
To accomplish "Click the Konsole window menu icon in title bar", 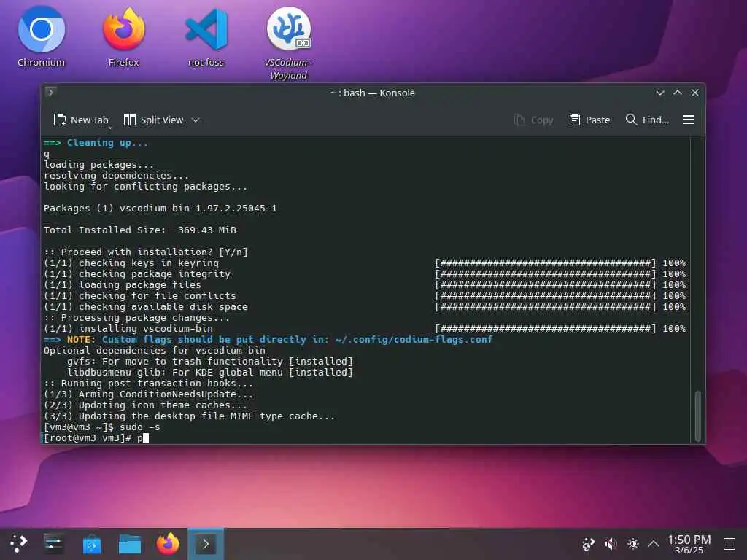I will tap(50, 93).
